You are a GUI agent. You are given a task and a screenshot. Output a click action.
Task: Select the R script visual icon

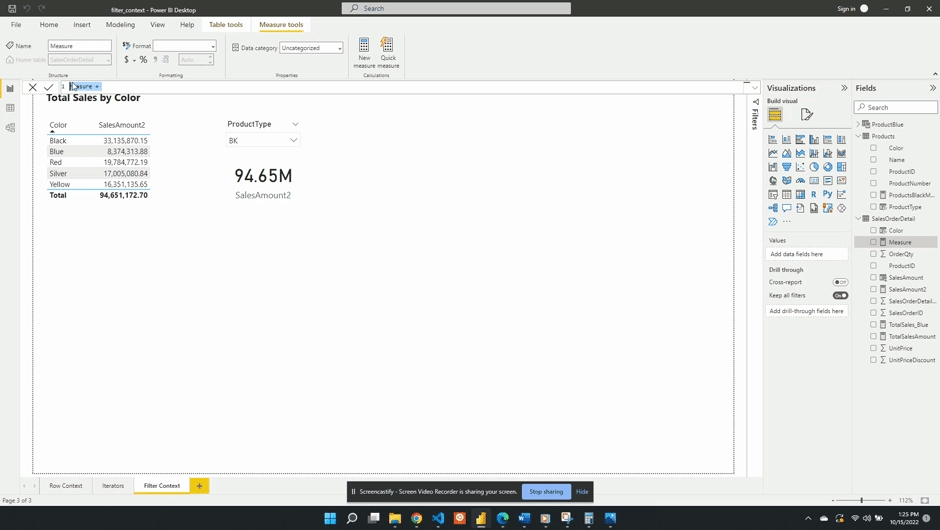tap(814, 194)
